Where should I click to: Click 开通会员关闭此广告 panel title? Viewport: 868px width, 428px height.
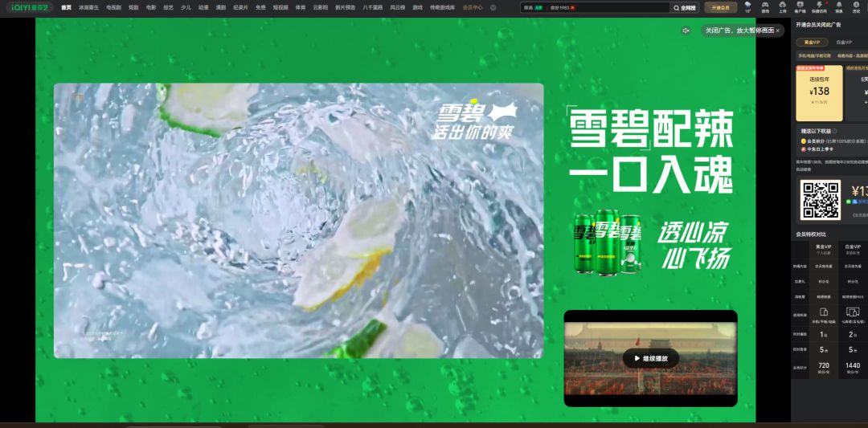pos(818,25)
